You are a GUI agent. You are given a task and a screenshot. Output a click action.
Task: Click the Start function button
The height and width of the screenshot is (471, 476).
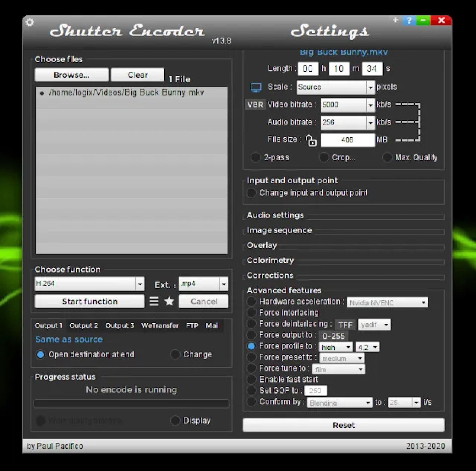[x=89, y=301]
